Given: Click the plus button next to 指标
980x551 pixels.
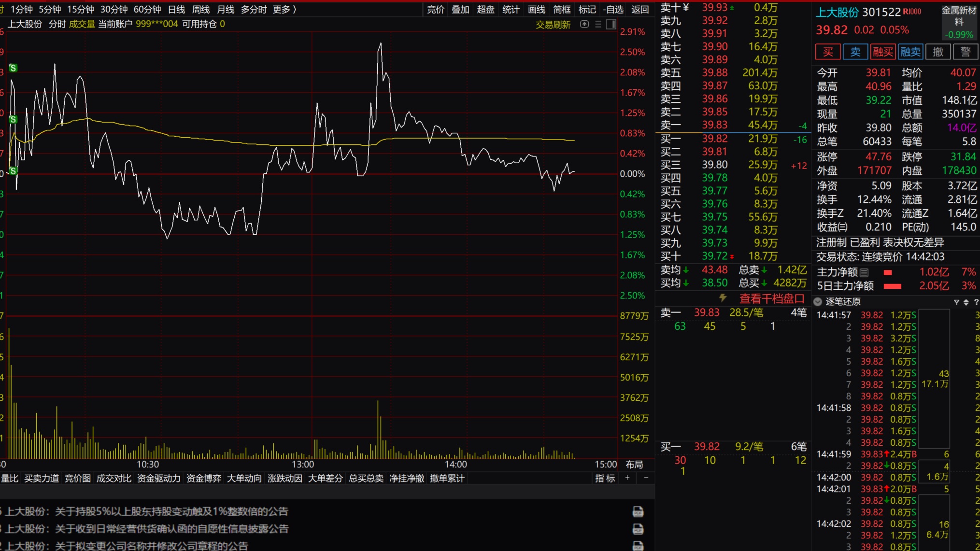Looking at the screenshot, I should pyautogui.click(x=627, y=478).
